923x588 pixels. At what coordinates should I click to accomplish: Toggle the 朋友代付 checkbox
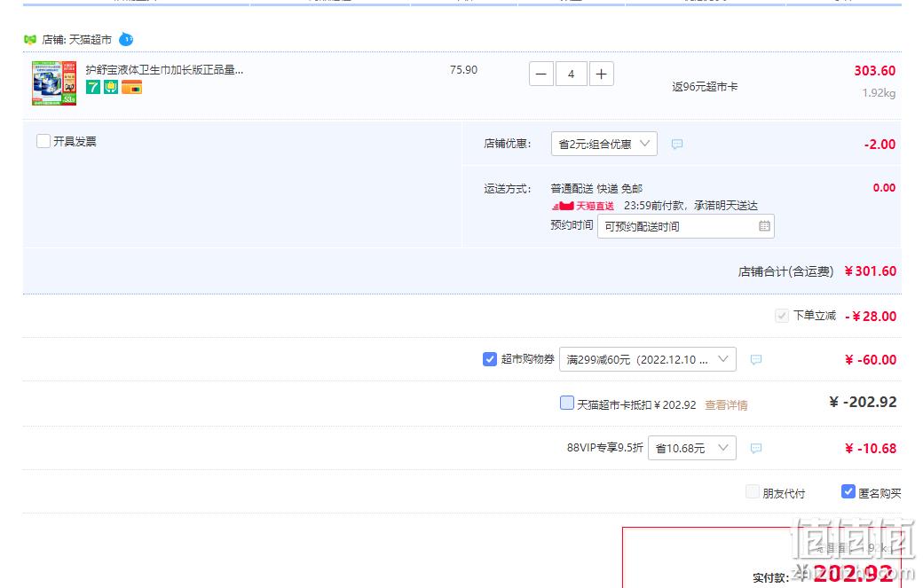(x=753, y=491)
